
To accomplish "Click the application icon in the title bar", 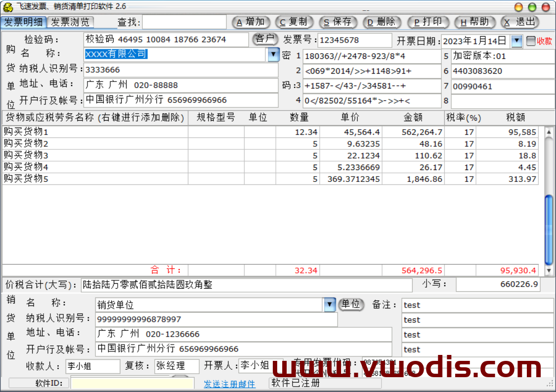I will (x=7, y=6).
